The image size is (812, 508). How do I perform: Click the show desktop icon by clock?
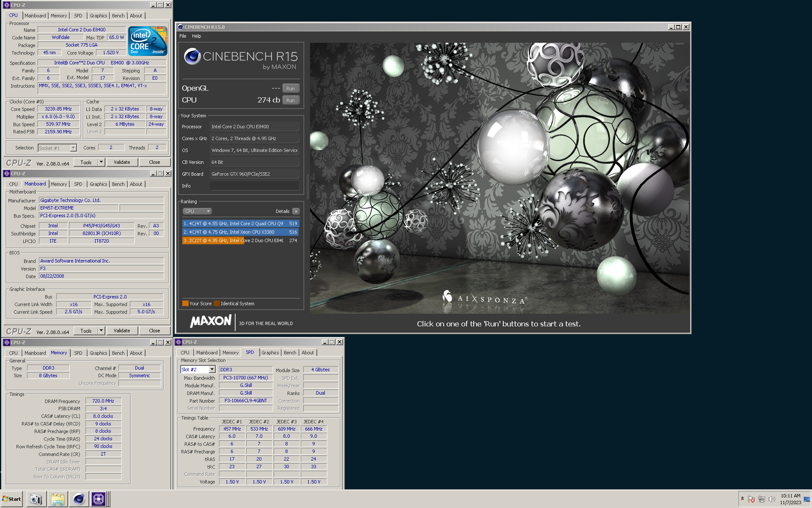[807, 500]
